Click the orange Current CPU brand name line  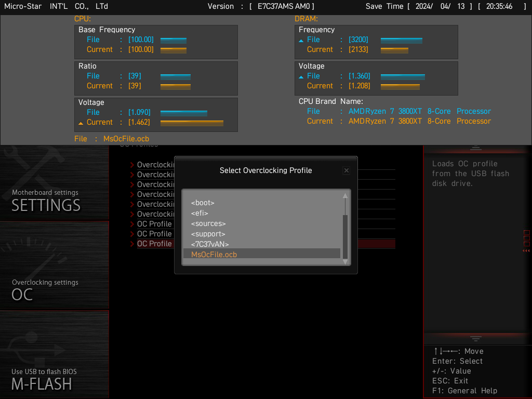tap(419, 121)
